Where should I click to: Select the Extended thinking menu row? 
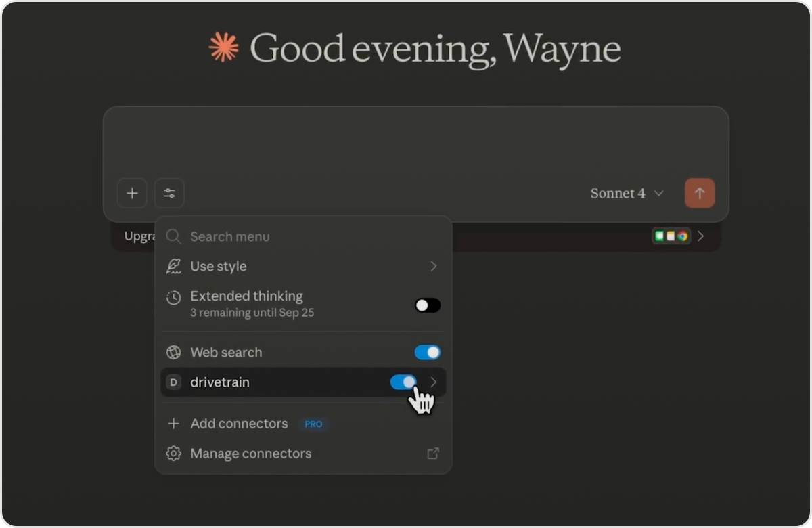[x=303, y=304]
